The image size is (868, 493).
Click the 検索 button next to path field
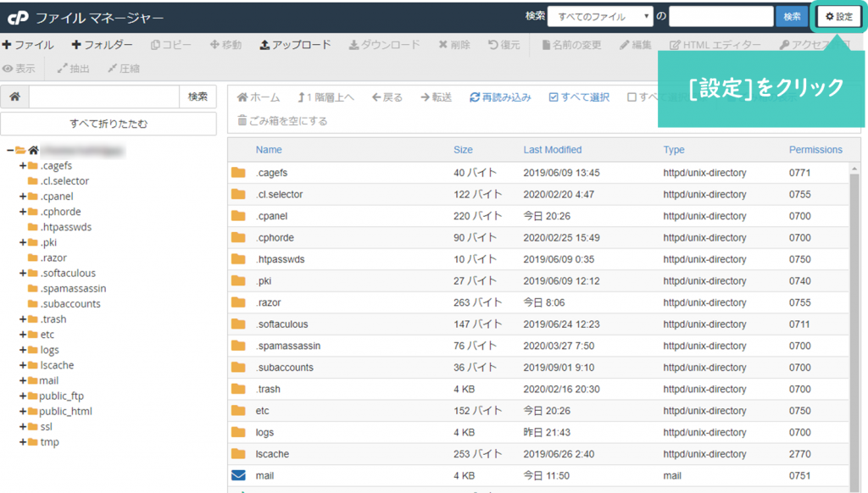pyautogui.click(x=198, y=97)
